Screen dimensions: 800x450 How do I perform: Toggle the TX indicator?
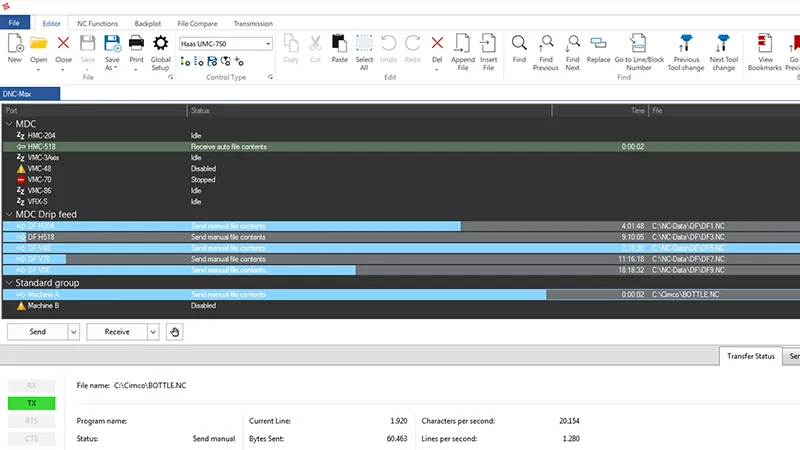(32, 403)
